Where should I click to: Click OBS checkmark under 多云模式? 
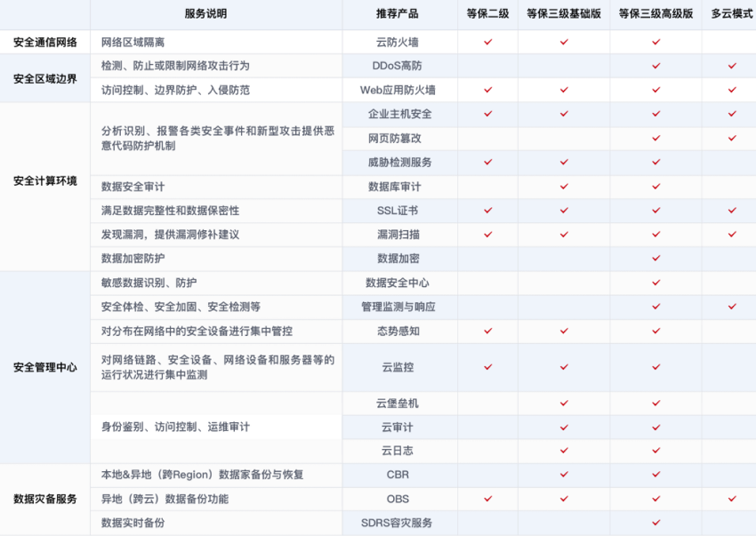click(732, 499)
